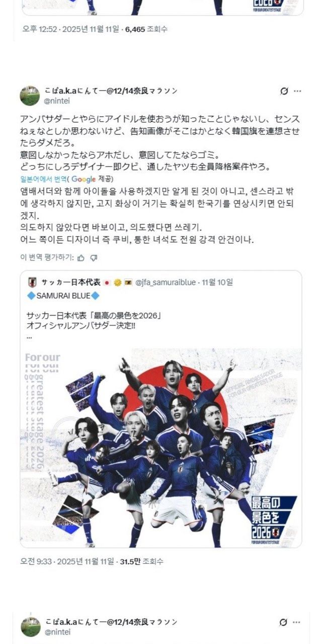Viewport: 322px width, 644px height.
Task: Open the three-dot more menu on the アンバサダー post
Action: tap(298, 91)
